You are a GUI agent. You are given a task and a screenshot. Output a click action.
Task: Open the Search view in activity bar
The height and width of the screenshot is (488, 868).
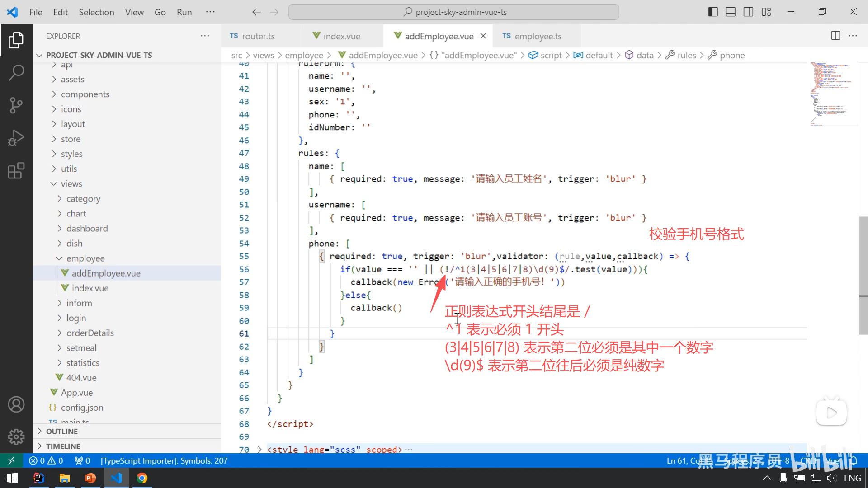tap(16, 72)
